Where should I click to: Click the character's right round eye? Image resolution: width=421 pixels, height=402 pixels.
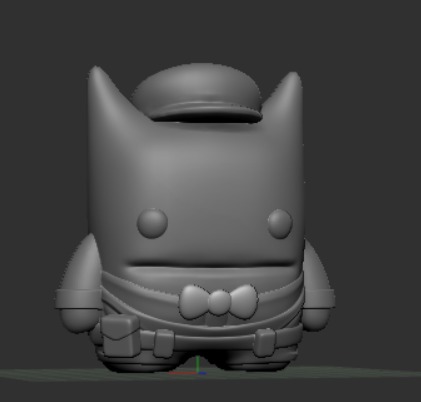point(280,223)
